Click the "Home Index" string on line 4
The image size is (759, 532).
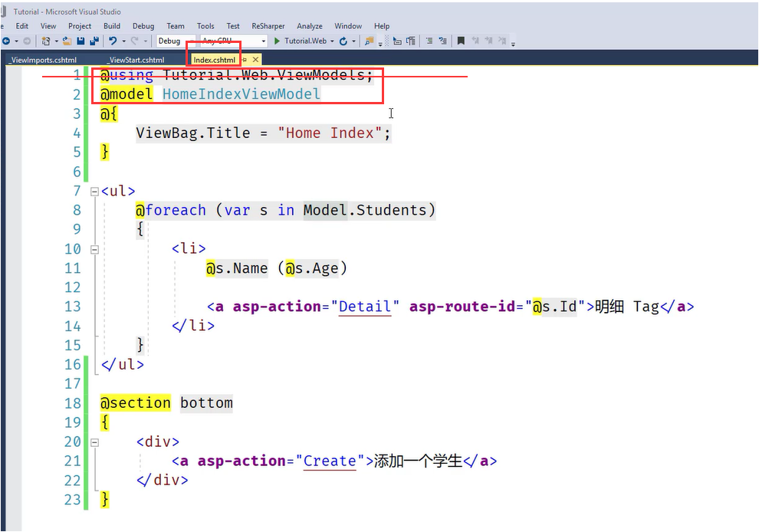[330, 133]
